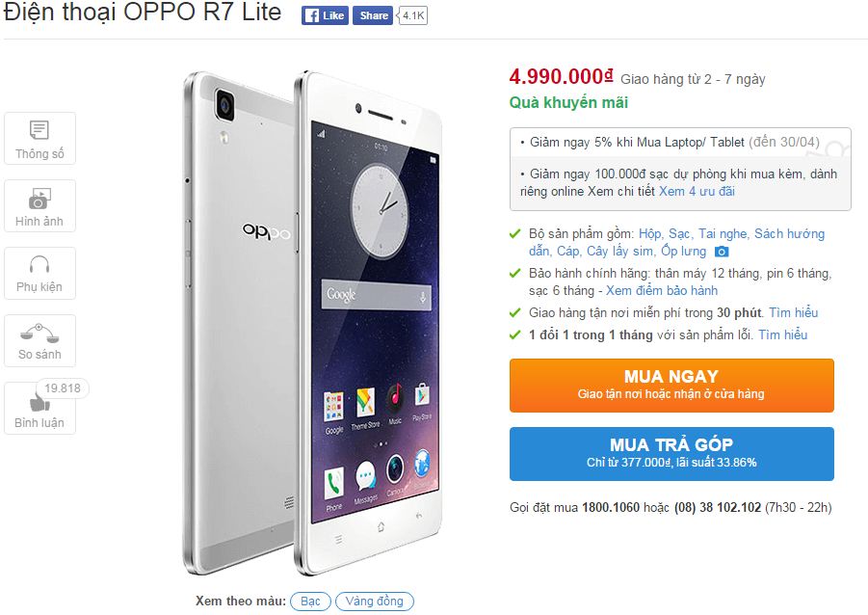The image size is (868, 615).
Task: Select the Vàng đồng color option
Action: pos(374,602)
